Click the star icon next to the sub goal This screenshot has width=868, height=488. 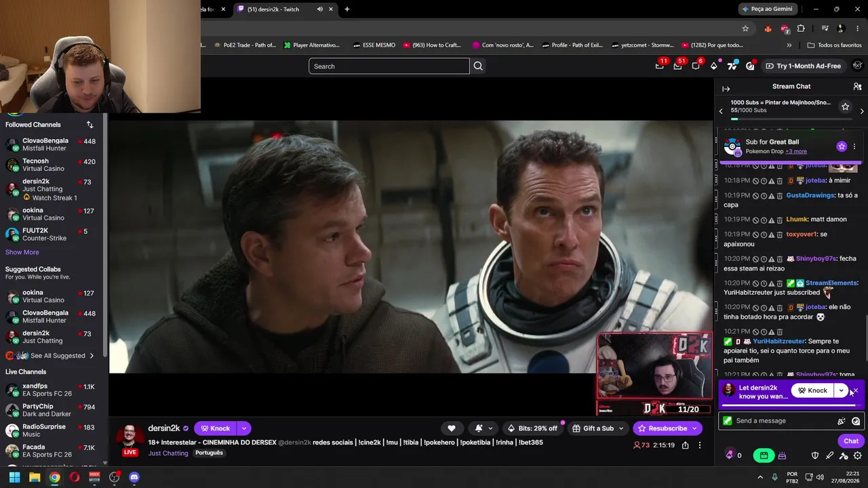845,106
